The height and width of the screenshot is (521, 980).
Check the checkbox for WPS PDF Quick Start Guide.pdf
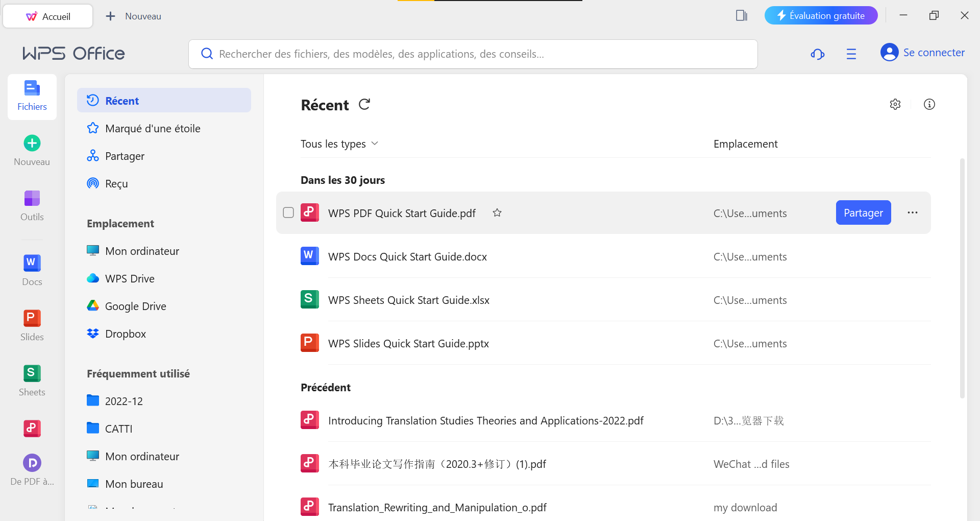tap(288, 212)
